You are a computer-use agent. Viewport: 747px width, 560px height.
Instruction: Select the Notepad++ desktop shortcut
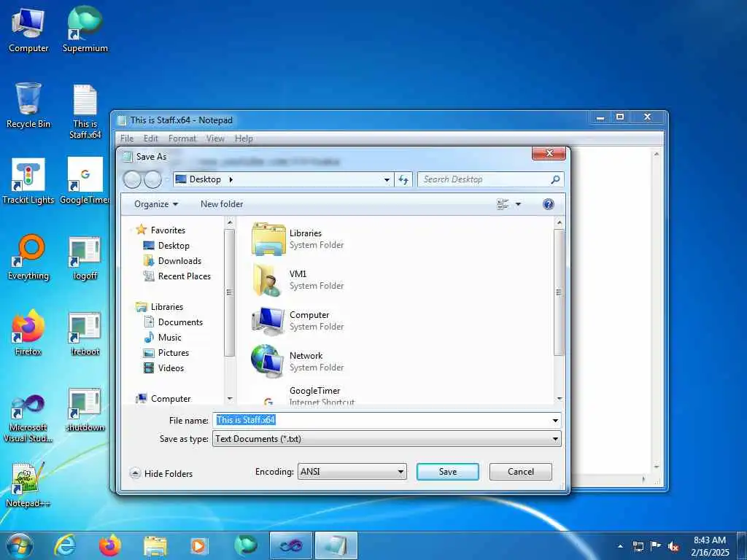pos(28,485)
